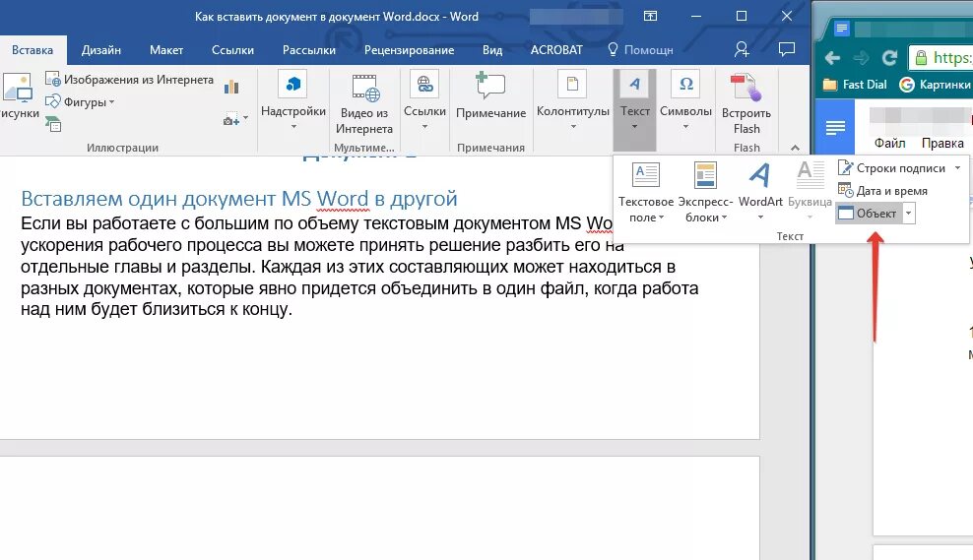Minimize the Word window
Viewport: 973px width, 560px height.
pyautogui.click(x=696, y=16)
